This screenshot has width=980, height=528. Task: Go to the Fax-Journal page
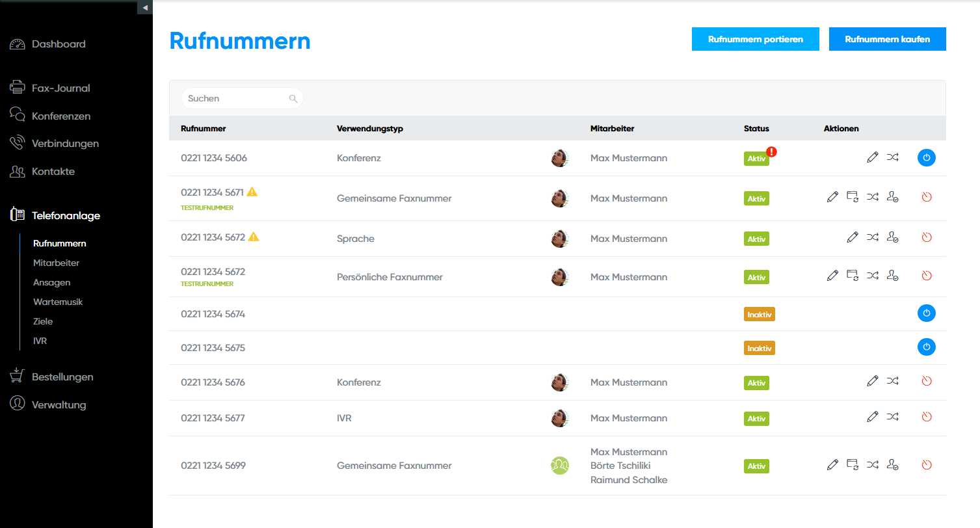(x=60, y=88)
